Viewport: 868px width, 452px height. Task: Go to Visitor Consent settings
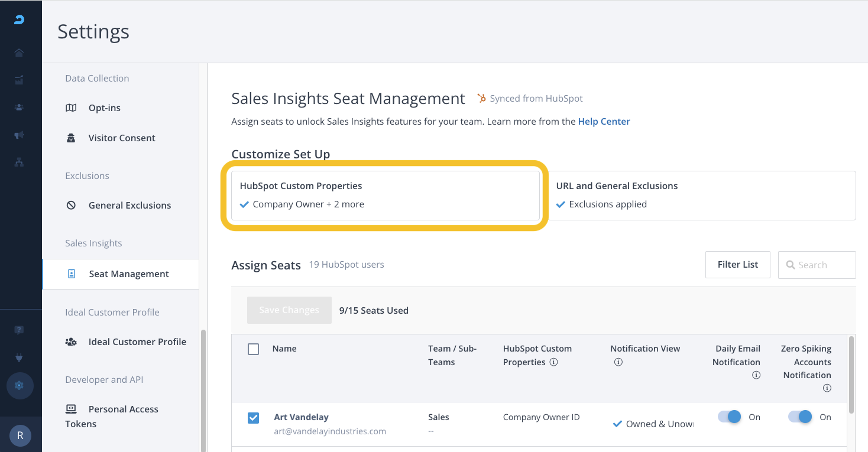[x=121, y=138]
